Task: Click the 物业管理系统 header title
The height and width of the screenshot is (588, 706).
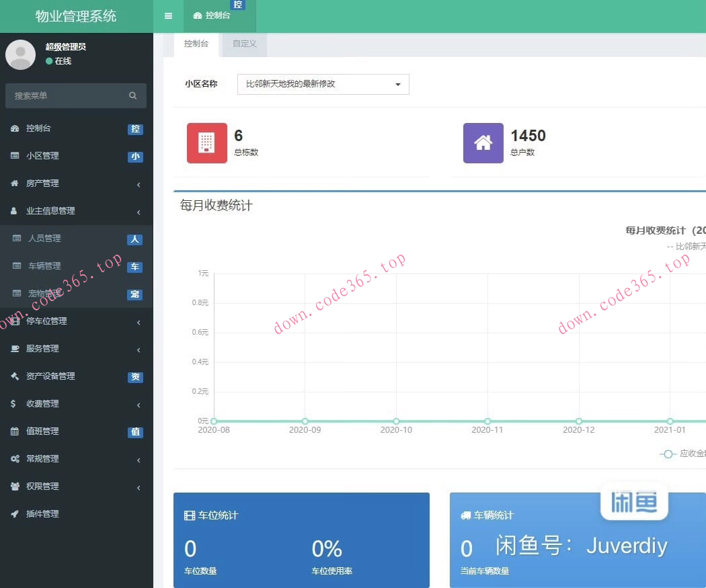Action: coord(76,16)
